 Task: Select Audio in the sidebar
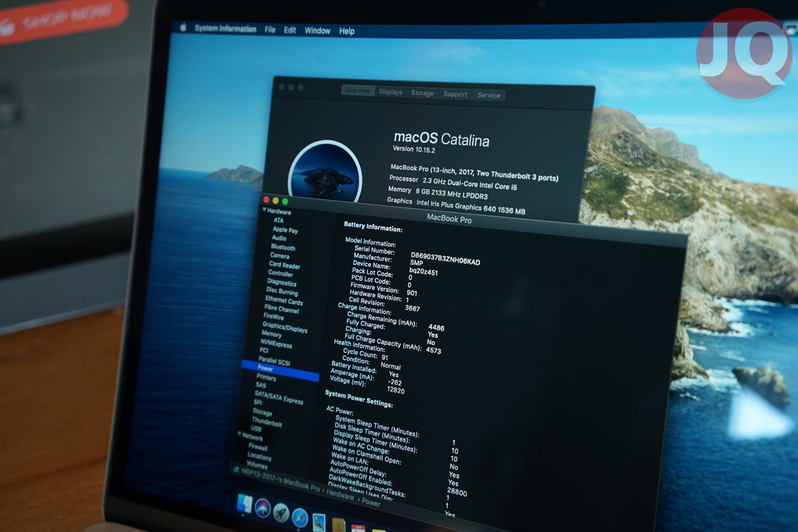tap(279, 238)
